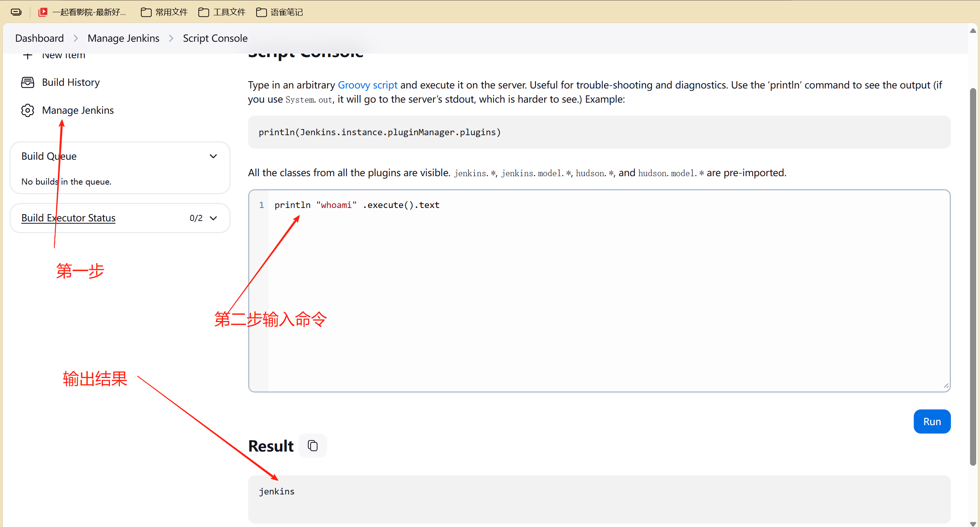Open Manage Jenkins in the sidebar
The image size is (980, 527).
(78, 110)
